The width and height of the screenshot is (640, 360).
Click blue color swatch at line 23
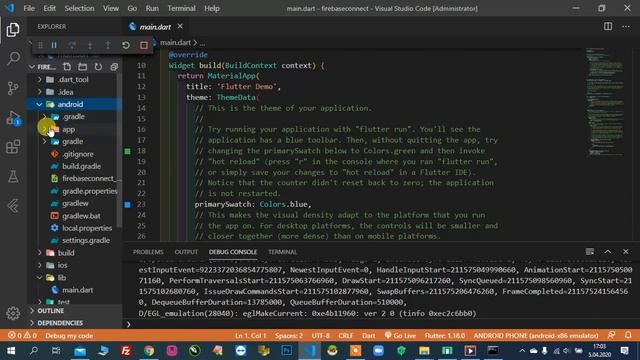point(127,204)
